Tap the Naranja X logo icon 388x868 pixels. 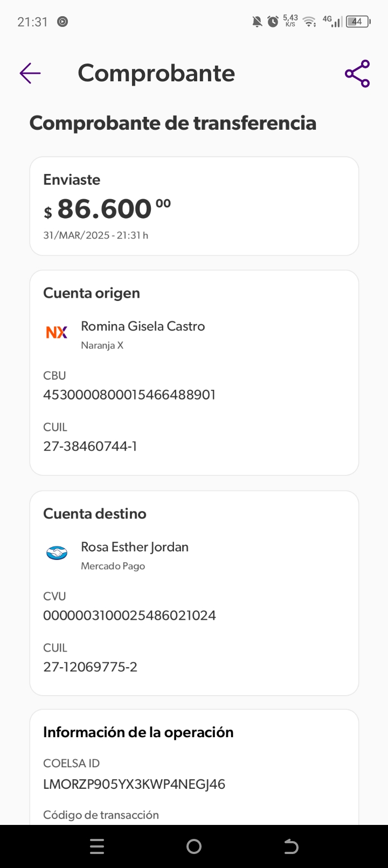coord(57,333)
